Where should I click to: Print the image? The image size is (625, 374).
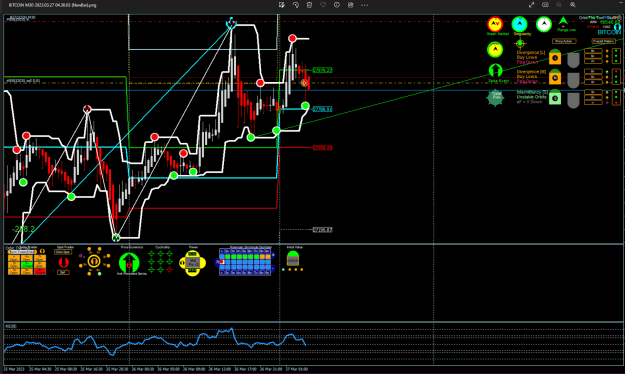coord(350,5)
